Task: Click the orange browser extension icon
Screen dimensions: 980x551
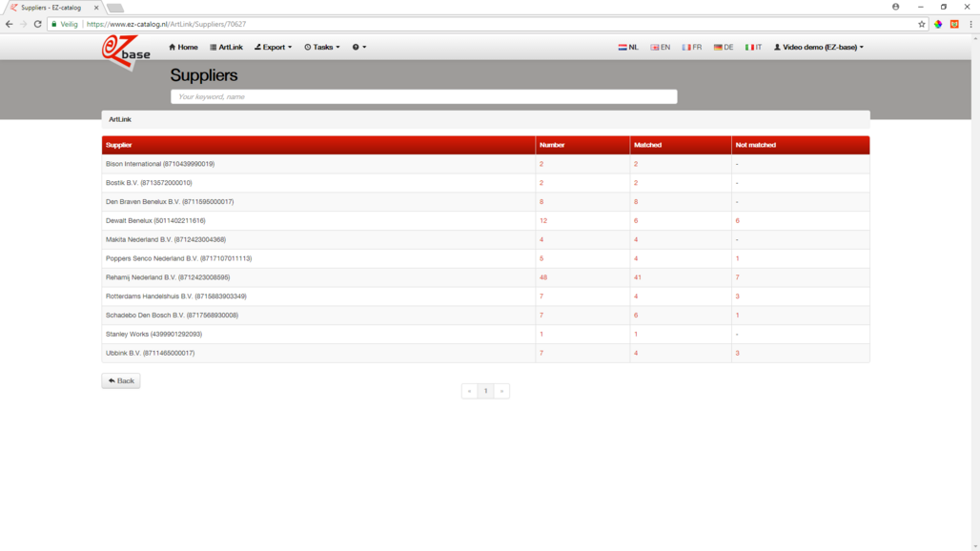Action: click(x=954, y=24)
